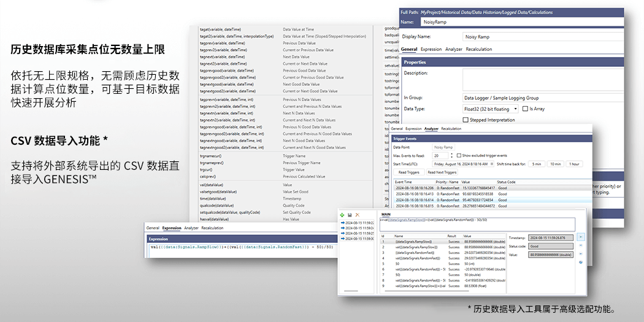This screenshot has width=644, height=322.
Task: Click the green add icon in debugger toolbar
Action: [x=342, y=215]
